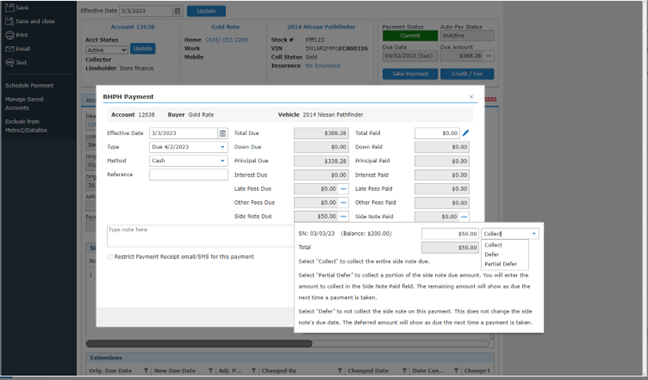The height and width of the screenshot is (380, 648).
Task: Click the dialog Effective Date 3/3/2023 field
Action: point(183,133)
